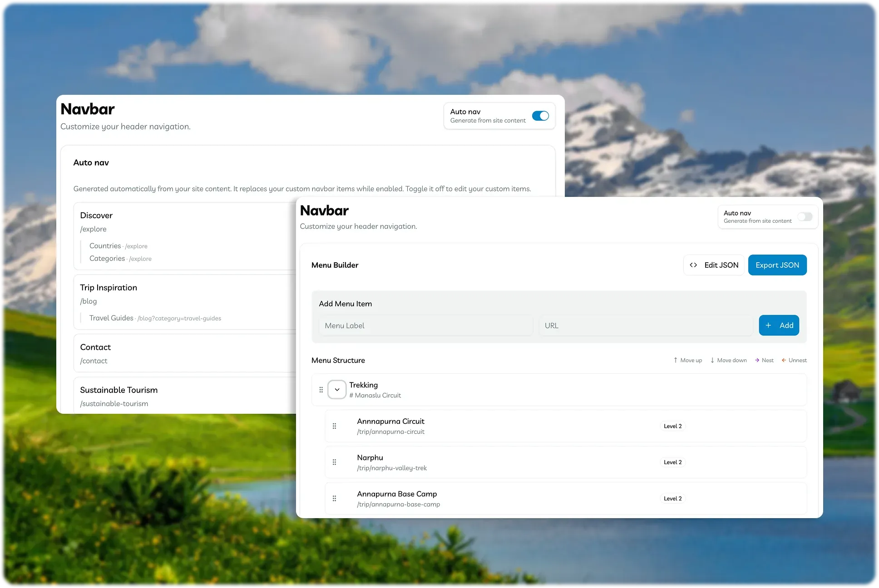The height and width of the screenshot is (588, 879).
Task: Open the Edit JSON editor
Action: [714, 265]
